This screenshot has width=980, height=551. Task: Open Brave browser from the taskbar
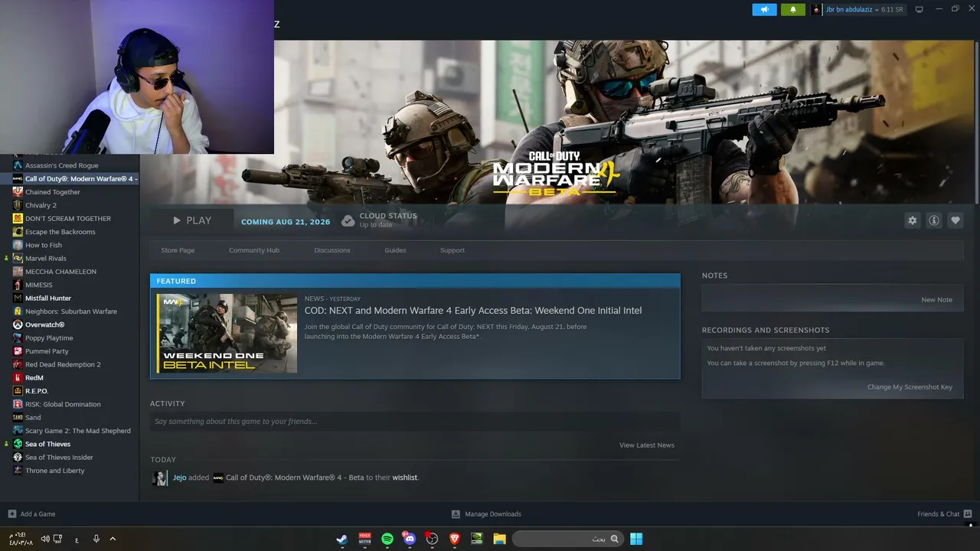(x=455, y=539)
